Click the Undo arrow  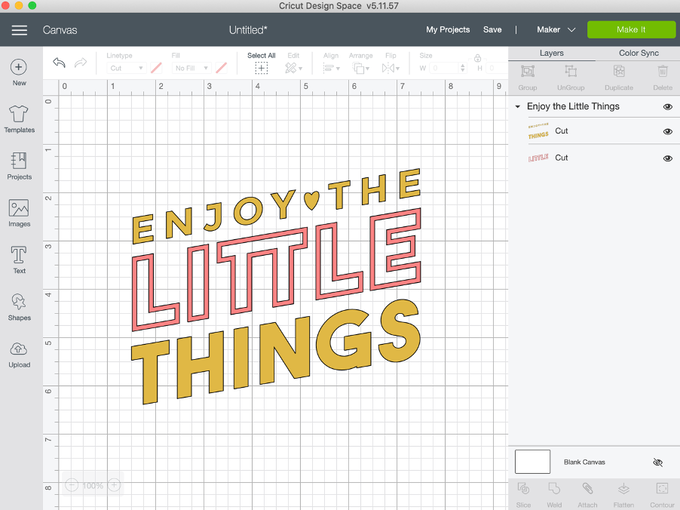59,64
